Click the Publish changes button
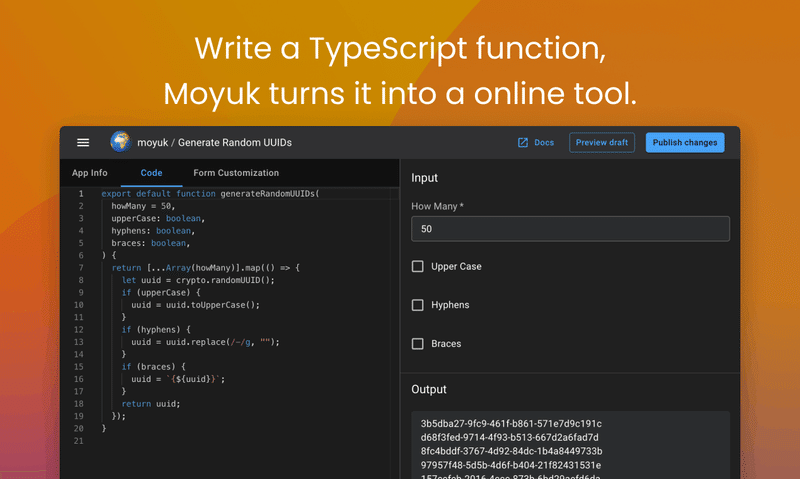The height and width of the screenshot is (479, 800). [x=685, y=143]
